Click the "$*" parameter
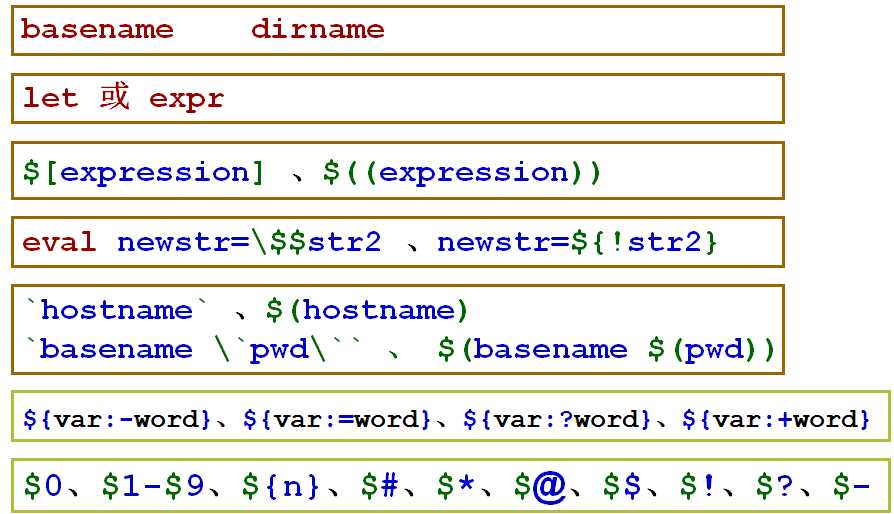Viewport: 894px width, 514px height. [x=456, y=486]
